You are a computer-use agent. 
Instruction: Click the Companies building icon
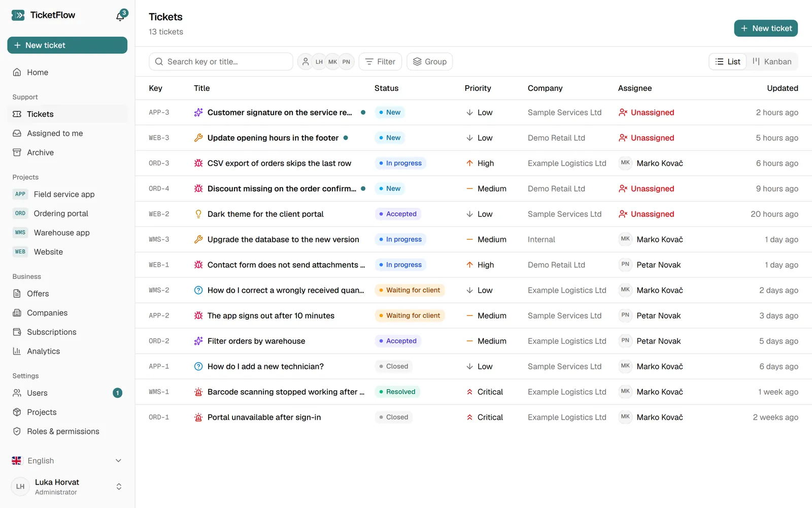tap(17, 313)
